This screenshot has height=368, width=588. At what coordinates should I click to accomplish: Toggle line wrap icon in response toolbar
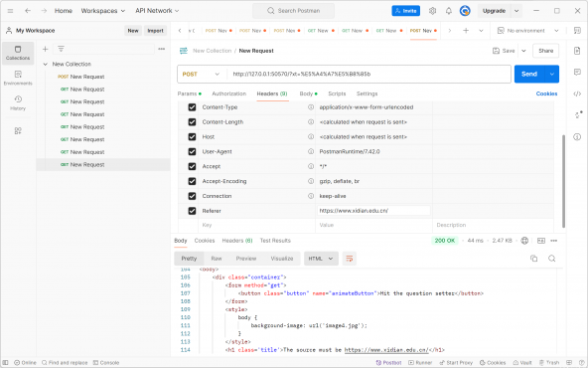(350, 259)
